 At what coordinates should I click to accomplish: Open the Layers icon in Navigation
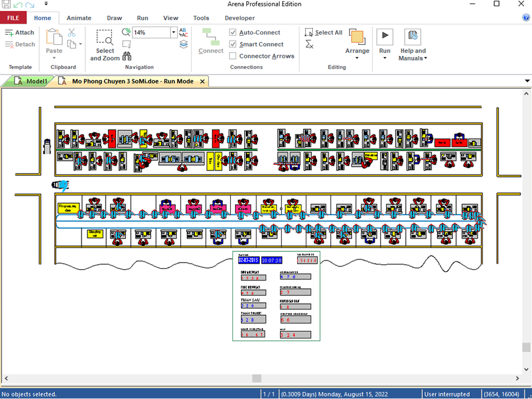pyautogui.click(x=184, y=45)
